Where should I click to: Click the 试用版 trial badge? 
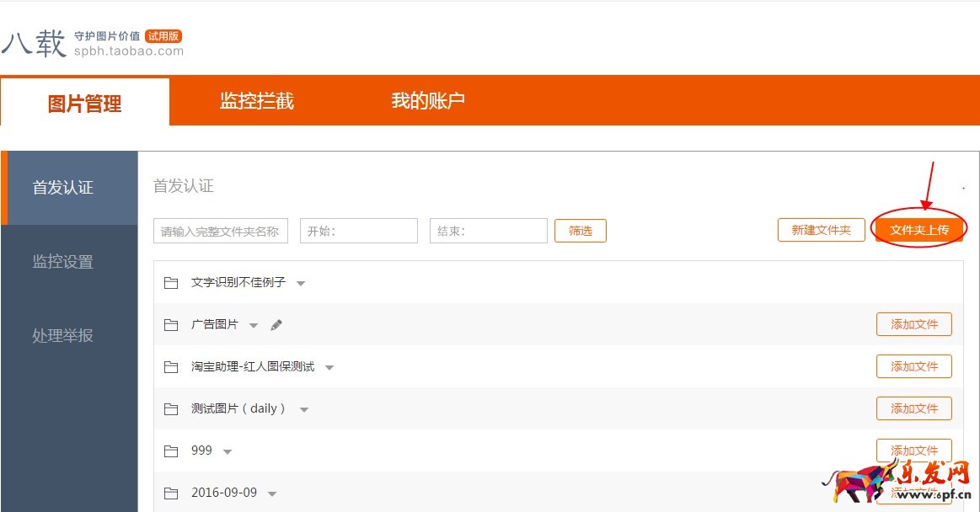click(x=163, y=36)
